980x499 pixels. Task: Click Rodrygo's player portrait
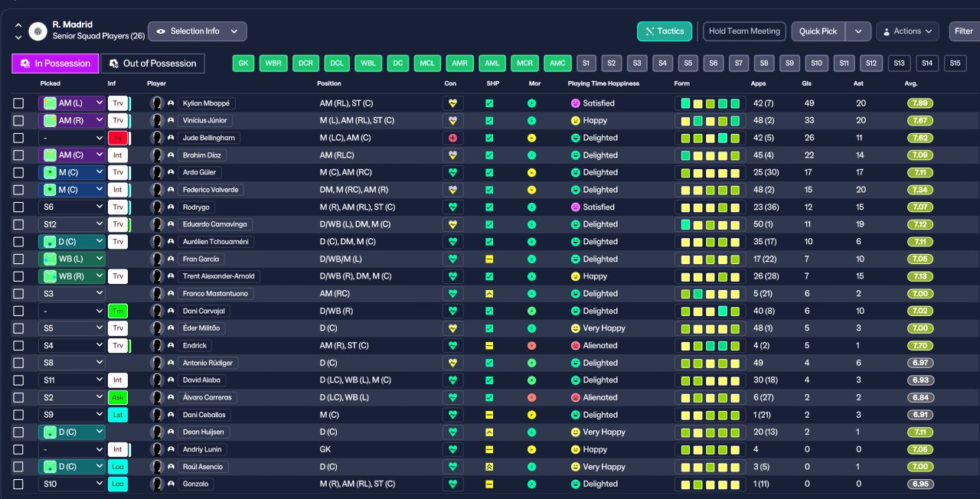pyautogui.click(x=157, y=207)
